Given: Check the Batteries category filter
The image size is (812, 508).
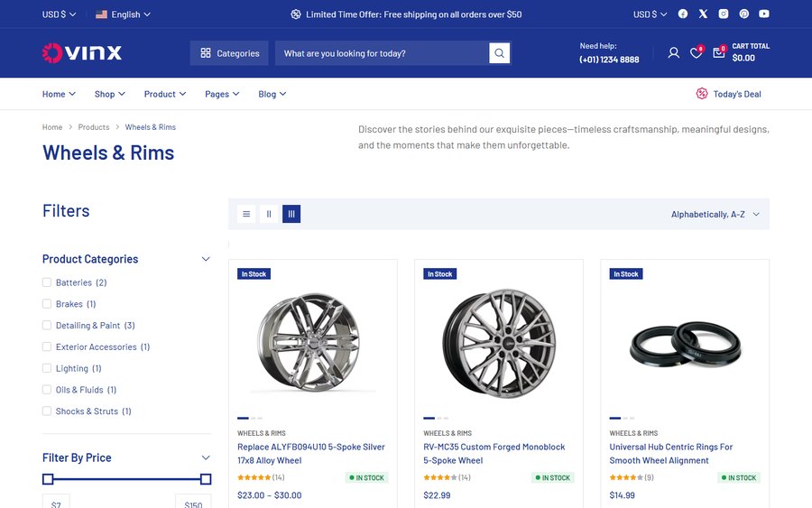Looking at the screenshot, I should [x=47, y=282].
